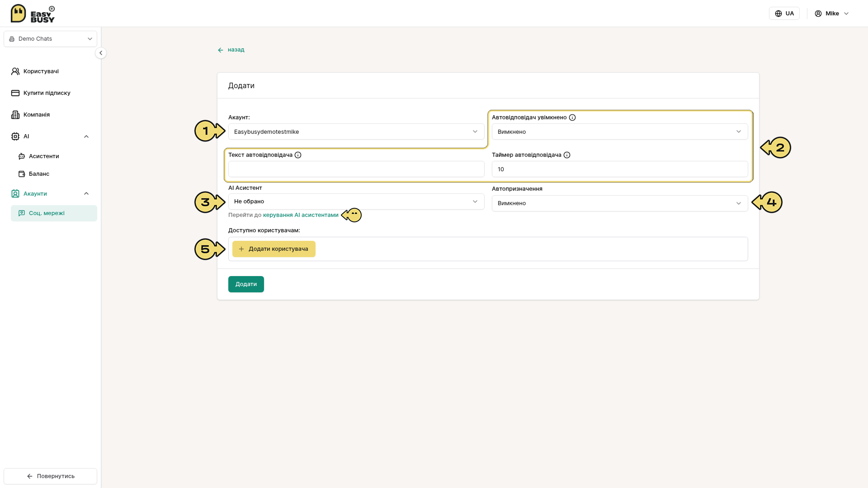Open the AI Асистент dropdown
868x488 pixels.
pos(356,202)
